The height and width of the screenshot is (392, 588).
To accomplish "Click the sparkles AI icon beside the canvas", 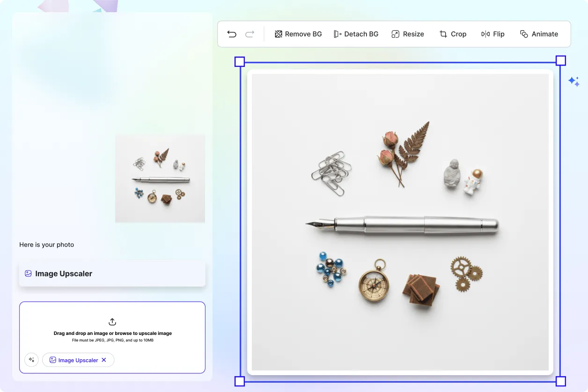I will coord(574,81).
